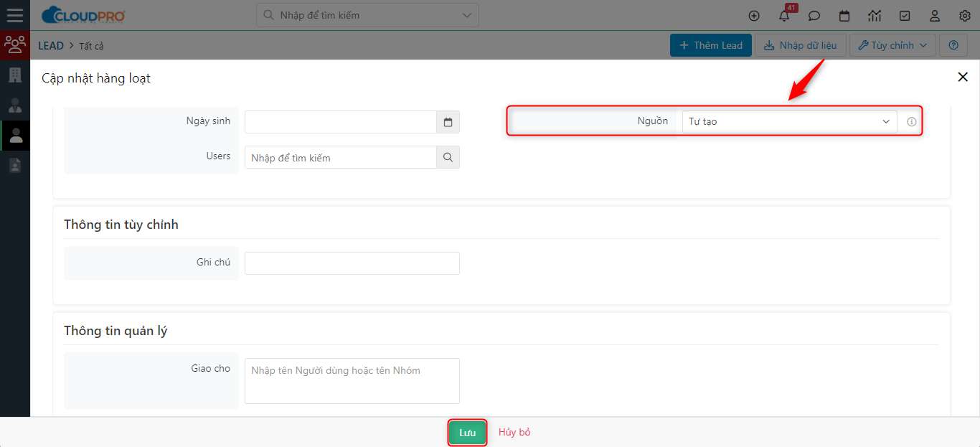Open the calendar icon in top bar
The image size is (980, 447).
844,15
